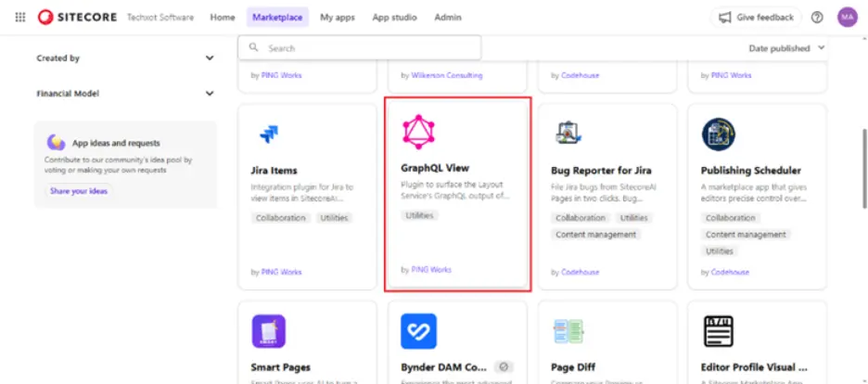The width and height of the screenshot is (868, 384).
Task: Click the Editor Profile Visual app icon
Action: click(718, 331)
